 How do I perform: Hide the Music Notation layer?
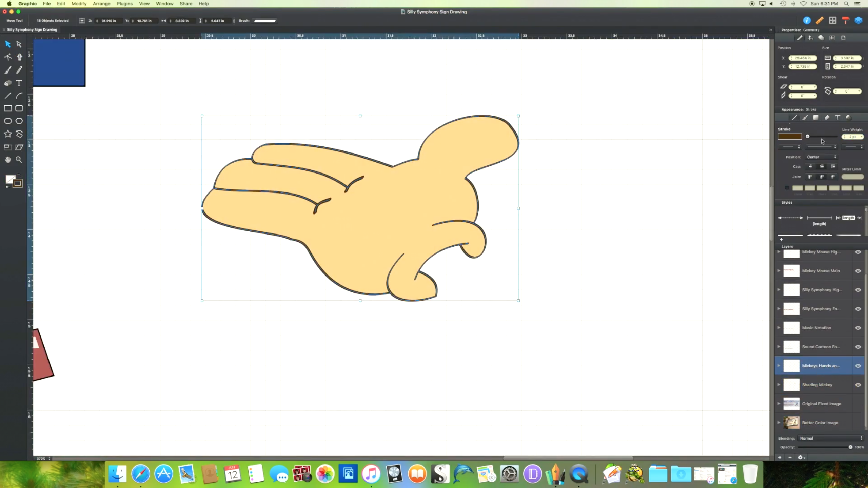(x=858, y=328)
